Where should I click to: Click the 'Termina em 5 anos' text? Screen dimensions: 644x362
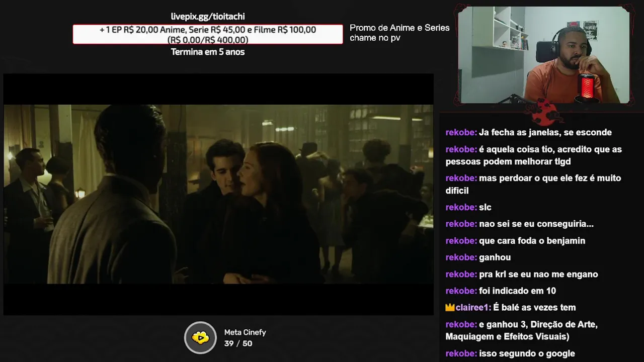[x=208, y=52]
